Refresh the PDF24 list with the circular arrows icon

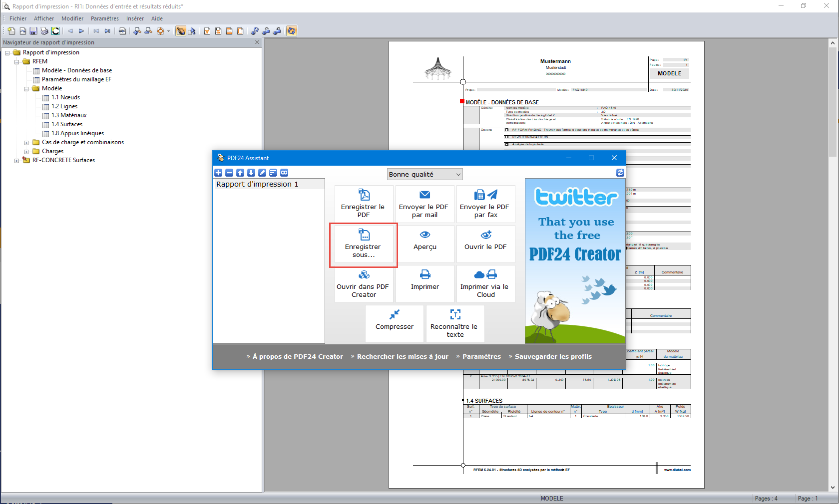[x=620, y=173]
